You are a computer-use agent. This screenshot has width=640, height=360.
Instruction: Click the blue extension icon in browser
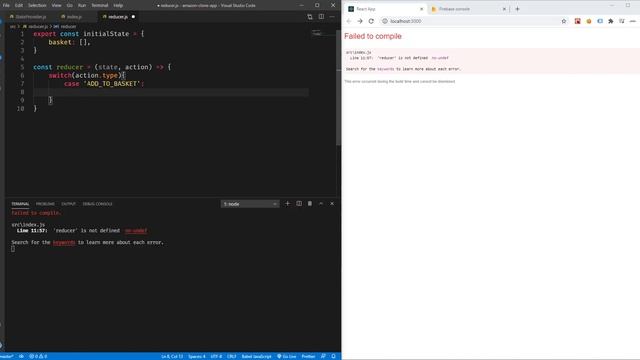coord(600,21)
